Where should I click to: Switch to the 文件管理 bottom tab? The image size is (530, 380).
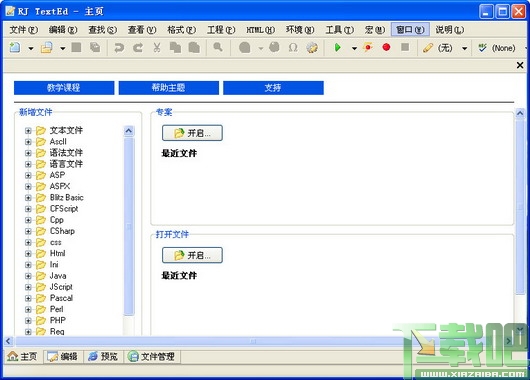point(152,356)
